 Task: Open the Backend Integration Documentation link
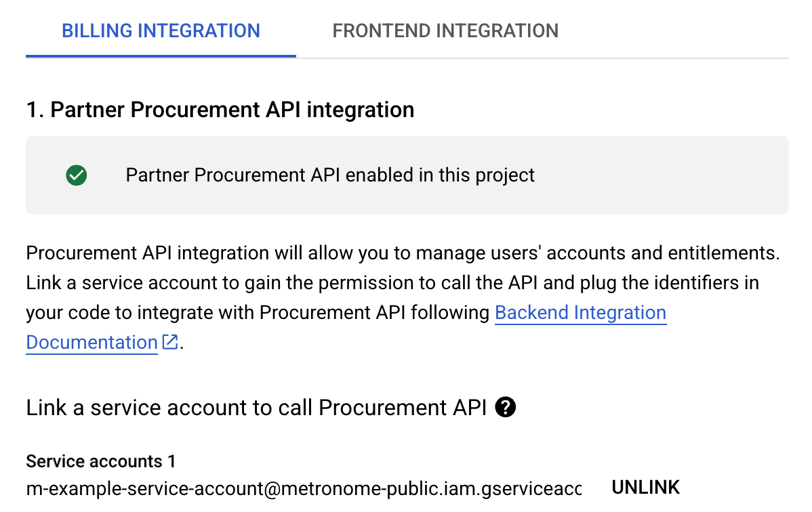[580, 312]
